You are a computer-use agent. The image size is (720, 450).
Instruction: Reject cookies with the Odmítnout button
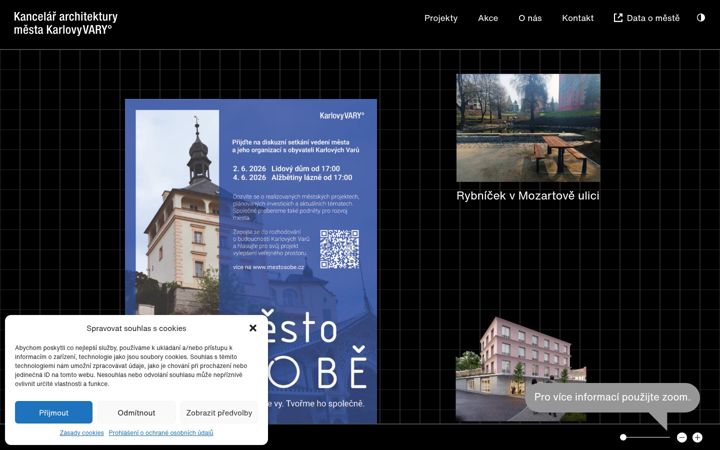(x=136, y=412)
